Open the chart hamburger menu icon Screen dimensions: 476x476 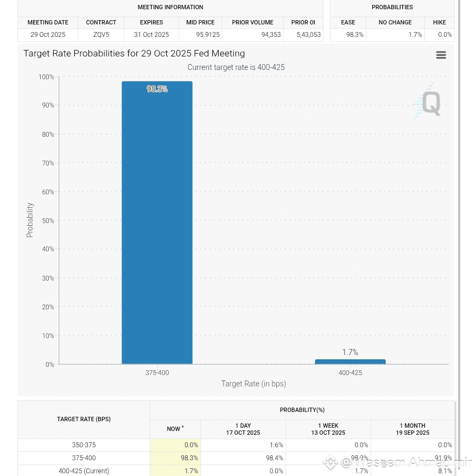point(441,55)
